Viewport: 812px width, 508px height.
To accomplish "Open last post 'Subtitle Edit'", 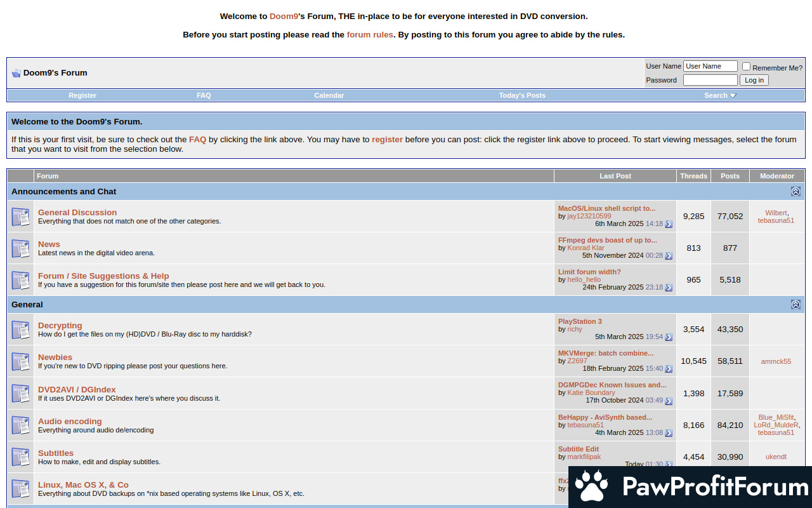I will 579,449.
